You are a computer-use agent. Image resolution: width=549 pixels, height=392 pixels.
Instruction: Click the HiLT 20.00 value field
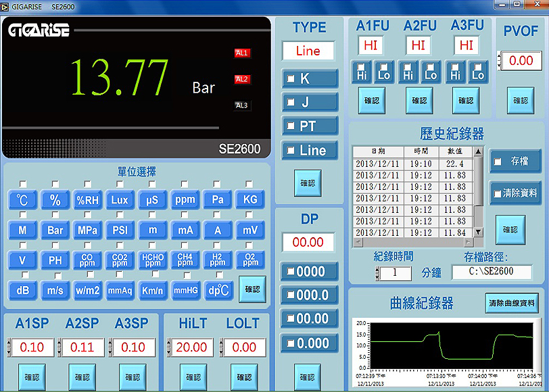(192, 347)
